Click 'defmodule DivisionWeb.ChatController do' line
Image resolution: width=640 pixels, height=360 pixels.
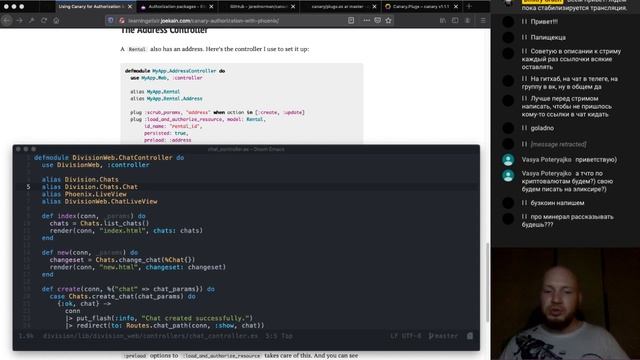click(109, 158)
